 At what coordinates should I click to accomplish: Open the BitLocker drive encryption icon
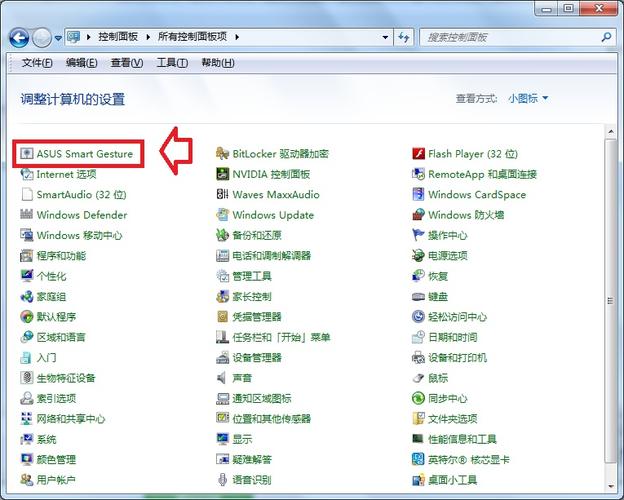(222, 153)
